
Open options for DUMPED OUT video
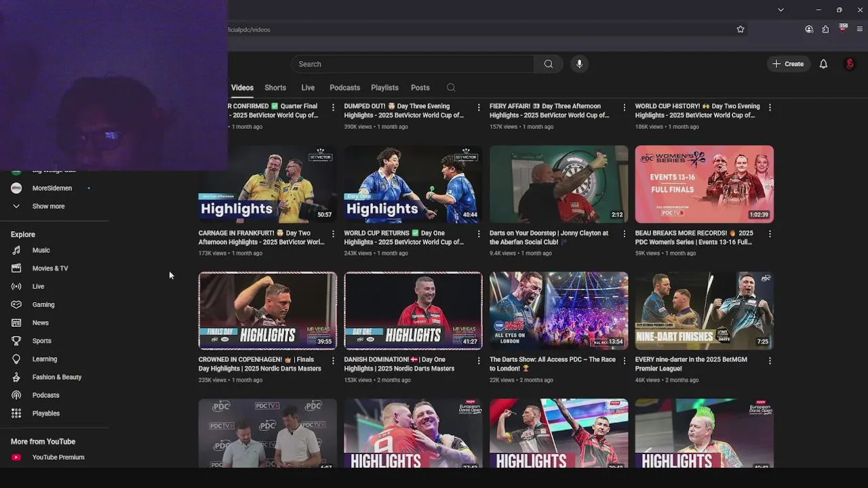(479, 107)
